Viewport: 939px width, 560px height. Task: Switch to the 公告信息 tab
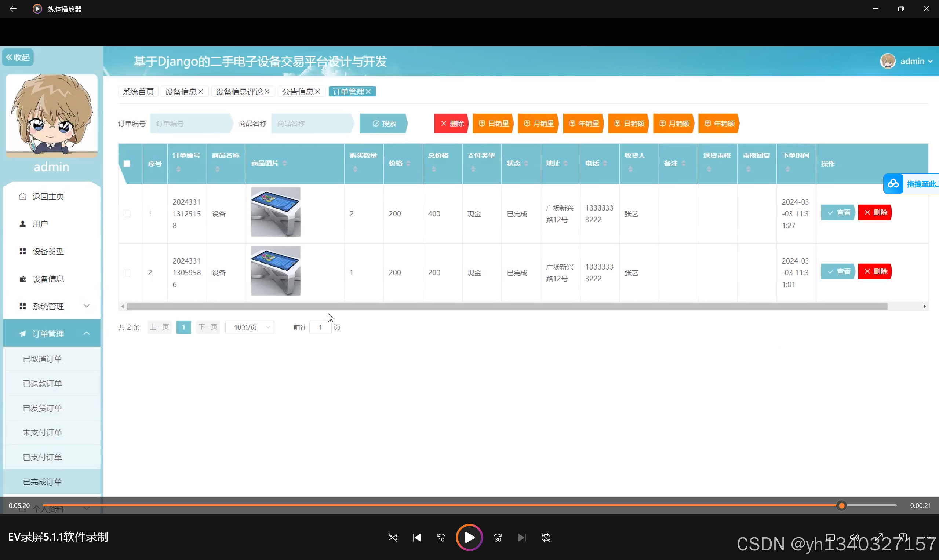[298, 92]
